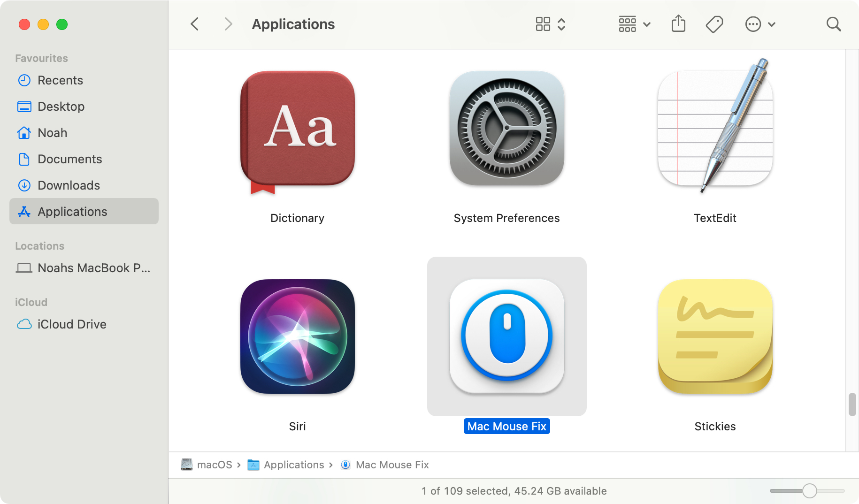Open Documents in the sidebar
The height and width of the screenshot is (504, 859).
pos(84,159)
